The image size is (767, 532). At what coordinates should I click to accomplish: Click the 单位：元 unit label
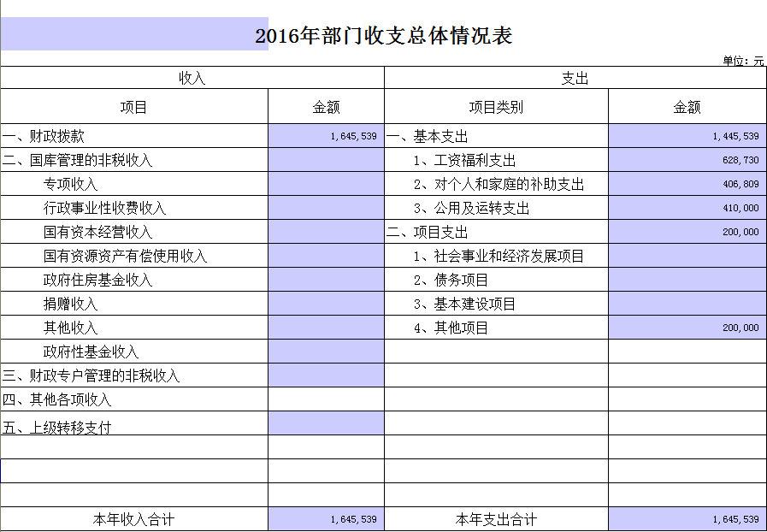tap(743, 61)
